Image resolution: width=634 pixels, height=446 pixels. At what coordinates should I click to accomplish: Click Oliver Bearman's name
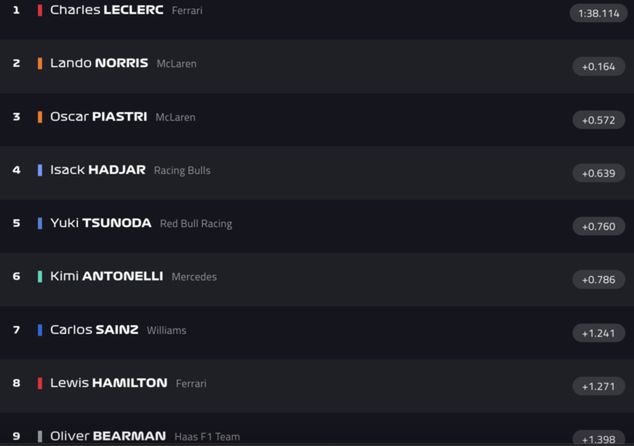pos(108,436)
